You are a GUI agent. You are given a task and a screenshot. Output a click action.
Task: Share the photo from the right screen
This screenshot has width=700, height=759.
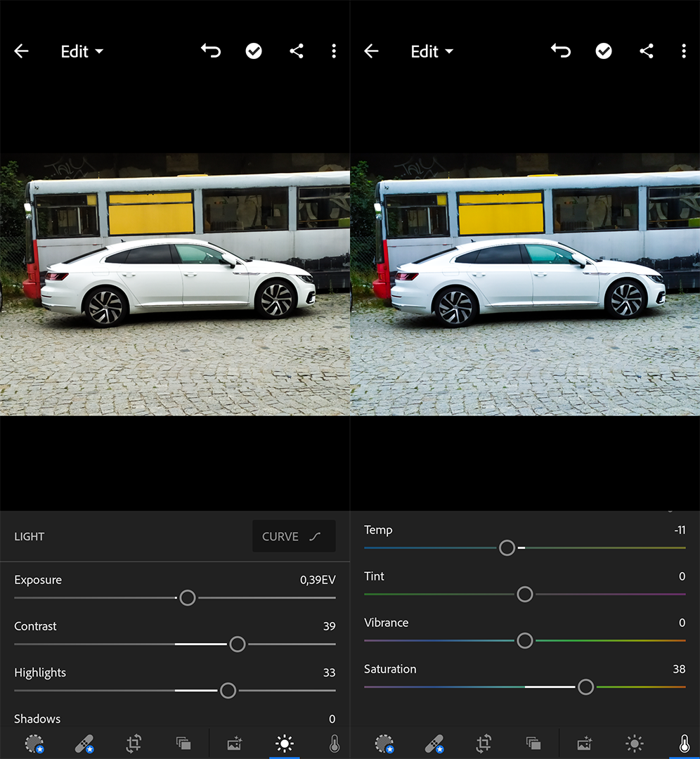[x=647, y=51]
